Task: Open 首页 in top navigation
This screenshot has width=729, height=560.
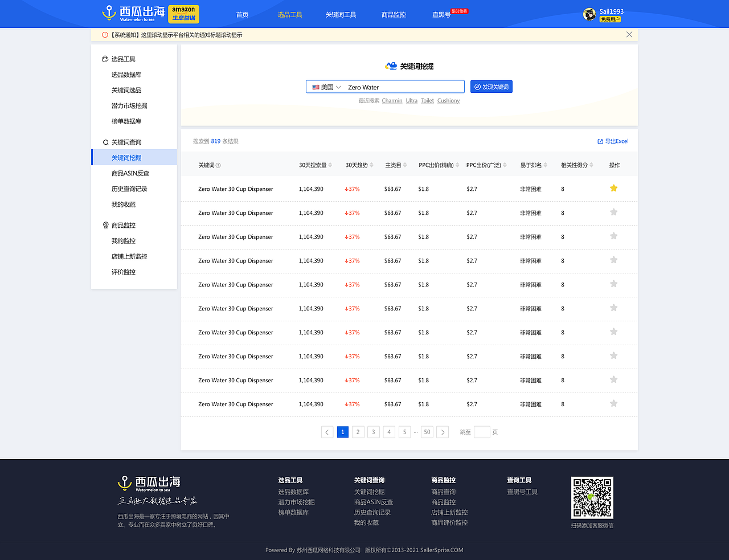Action: coord(242,15)
